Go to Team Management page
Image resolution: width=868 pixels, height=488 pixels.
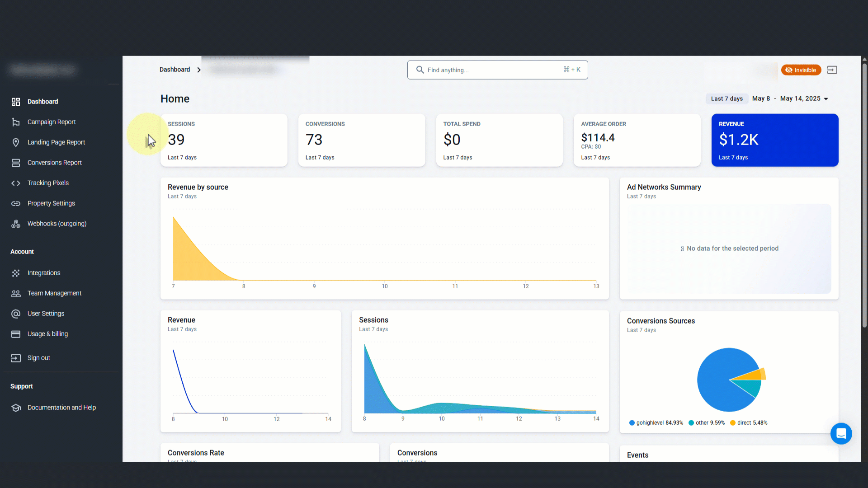point(54,293)
